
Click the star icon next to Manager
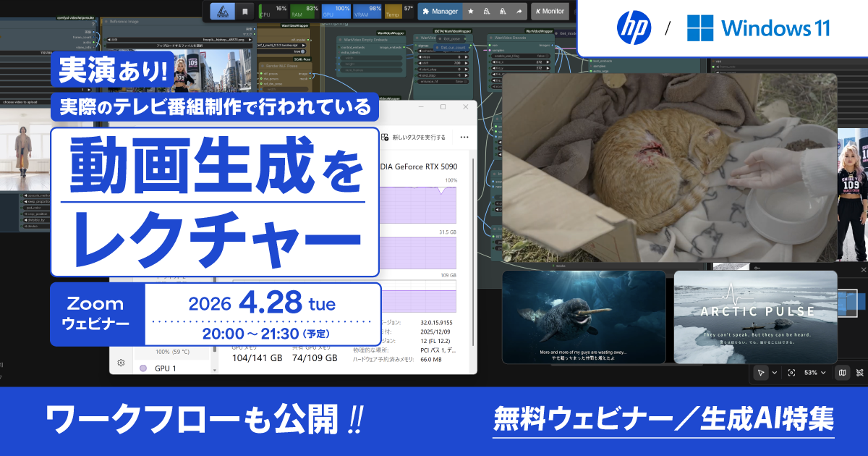[471, 12]
